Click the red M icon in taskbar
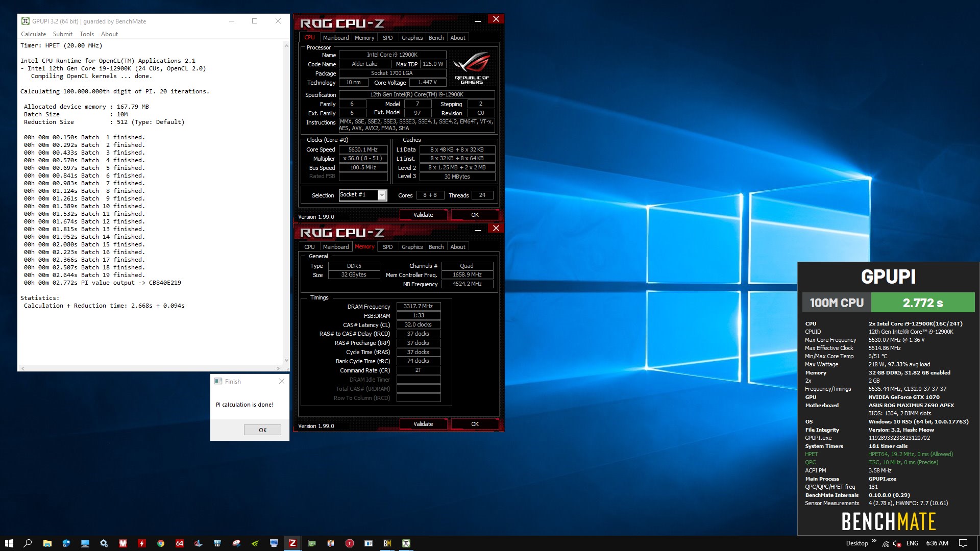Image resolution: width=980 pixels, height=551 pixels. click(x=122, y=543)
